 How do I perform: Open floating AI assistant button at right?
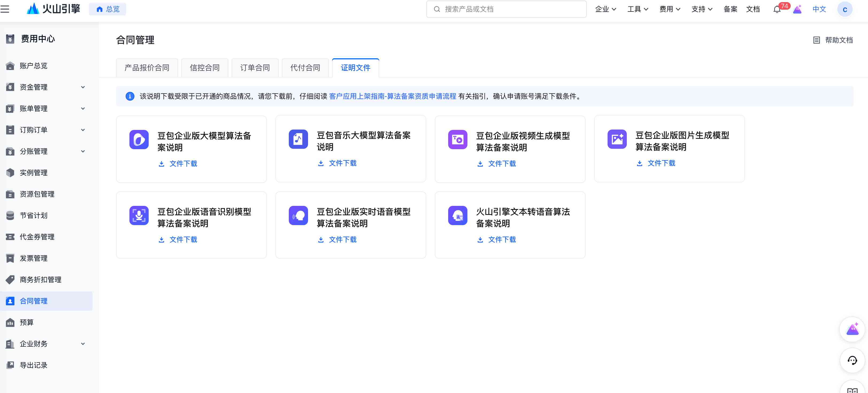coord(852,329)
